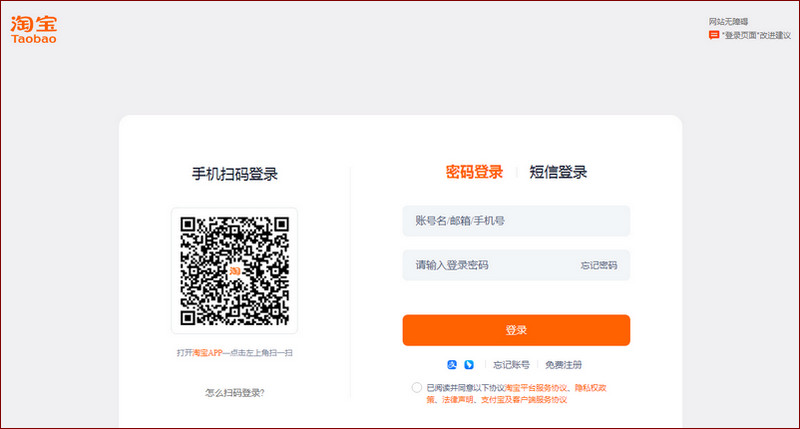Open the 隐私权政策 link
The image size is (800, 429).
click(x=516, y=393)
